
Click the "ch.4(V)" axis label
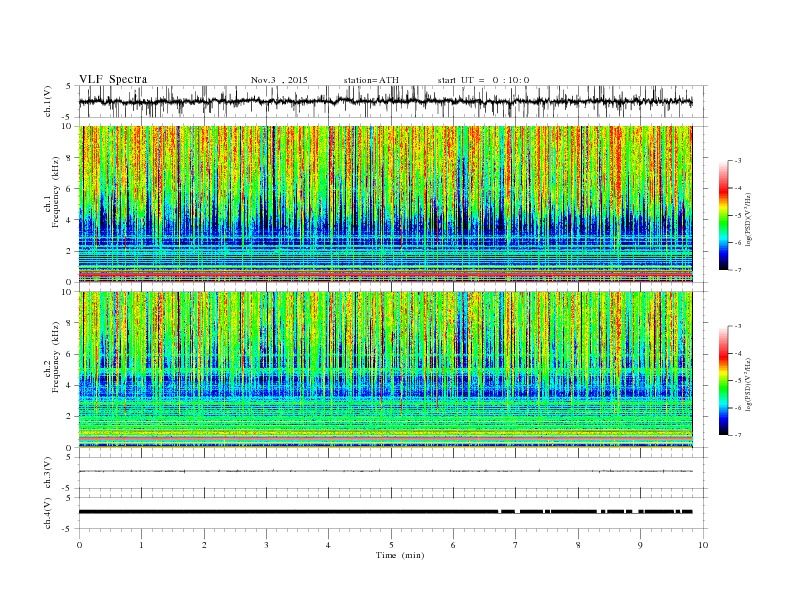48,513
